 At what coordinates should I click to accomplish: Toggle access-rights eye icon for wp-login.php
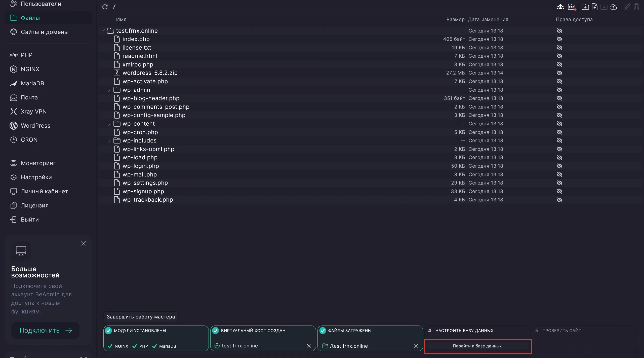click(x=559, y=166)
